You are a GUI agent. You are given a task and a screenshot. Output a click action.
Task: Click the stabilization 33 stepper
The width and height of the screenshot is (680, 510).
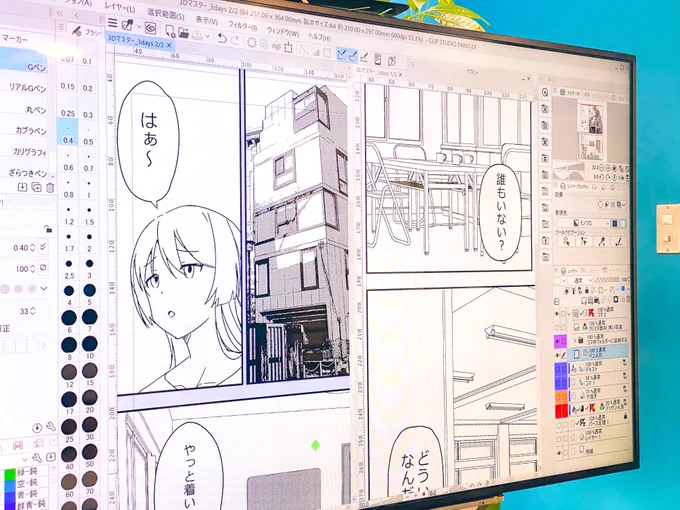33,311
